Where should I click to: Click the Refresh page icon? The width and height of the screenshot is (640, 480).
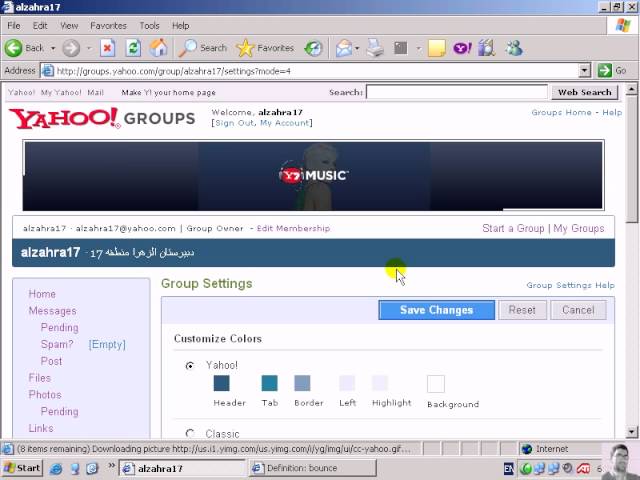[x=133, y=48]
